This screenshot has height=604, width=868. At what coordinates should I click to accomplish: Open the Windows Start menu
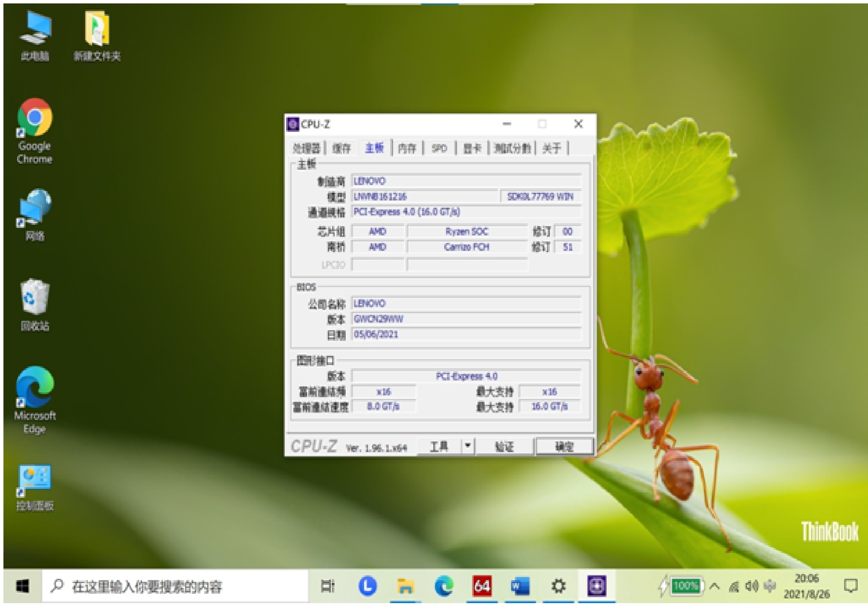[x=22, y=586]
